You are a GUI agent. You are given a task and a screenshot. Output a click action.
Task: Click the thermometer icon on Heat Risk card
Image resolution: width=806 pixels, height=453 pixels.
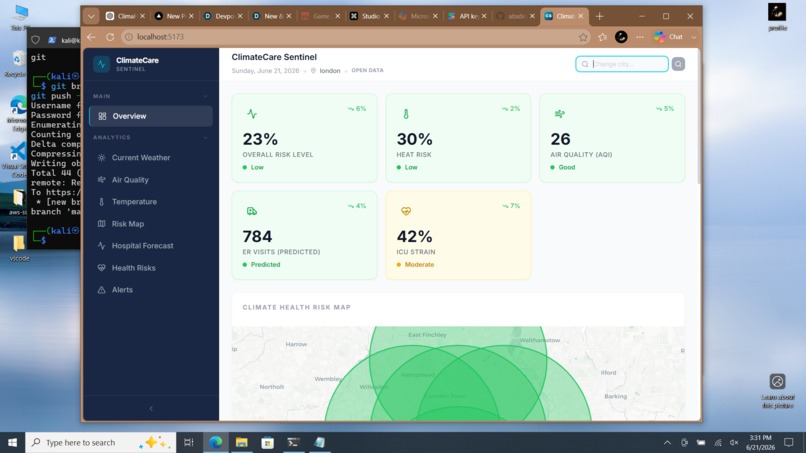[406, 114]
